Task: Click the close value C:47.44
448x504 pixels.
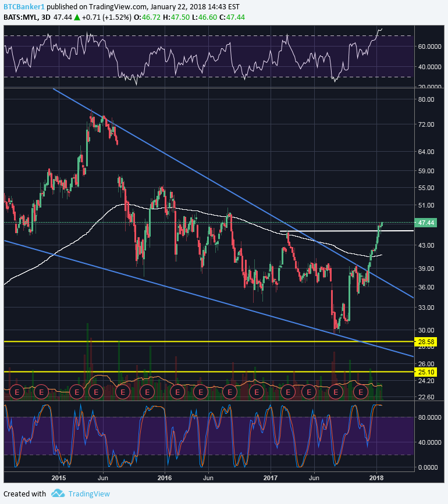Action: 232,17
